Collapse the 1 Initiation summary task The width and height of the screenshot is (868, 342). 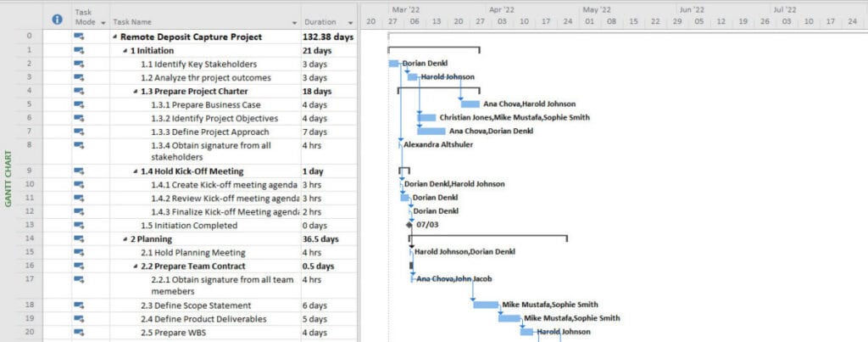tap(126, 51)
